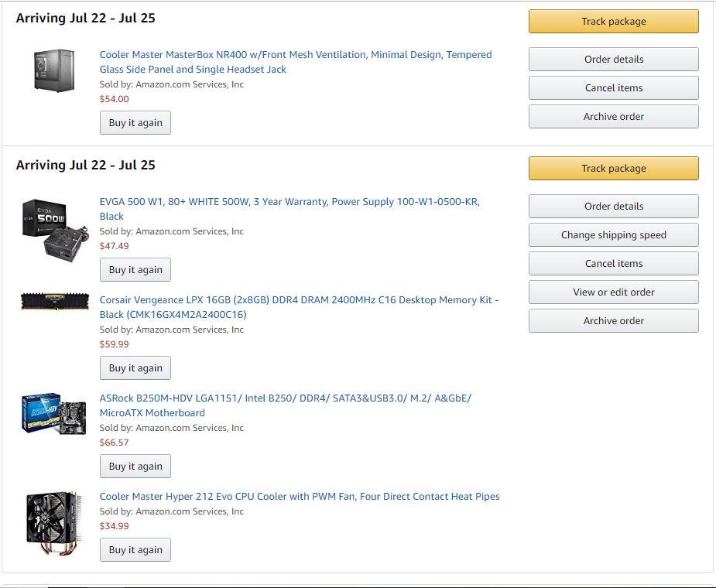Buy the Cooler Master NR400 case again
The image size is (716, 588).
(x=135, y=123)
